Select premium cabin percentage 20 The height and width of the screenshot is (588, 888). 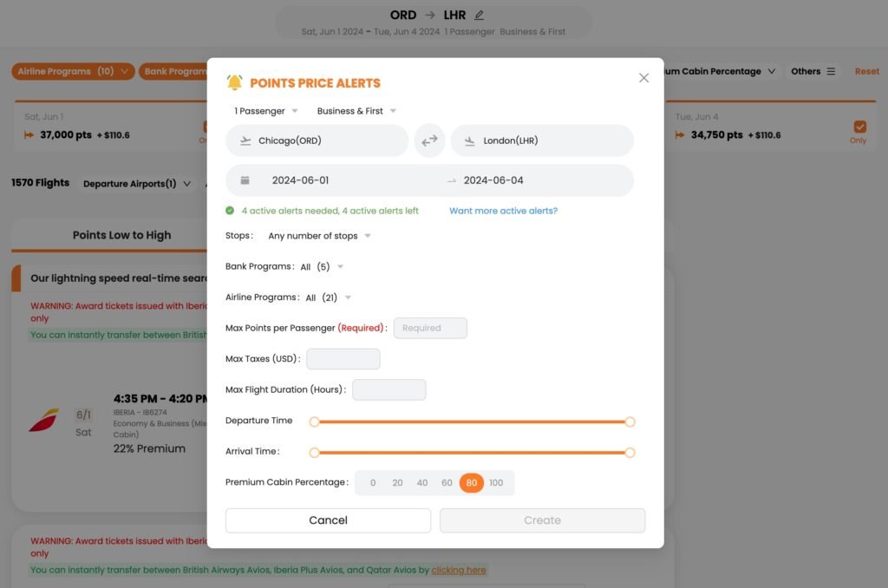pos(397,483)
